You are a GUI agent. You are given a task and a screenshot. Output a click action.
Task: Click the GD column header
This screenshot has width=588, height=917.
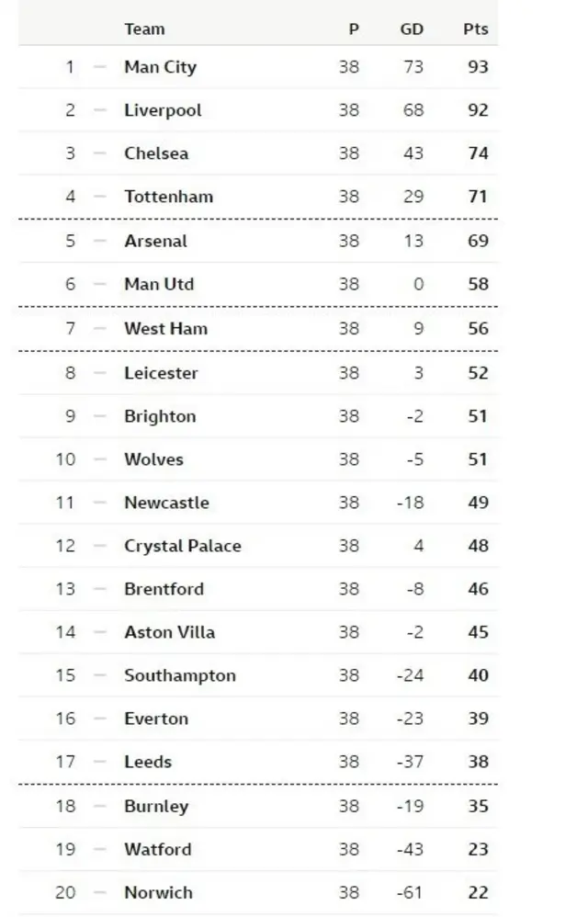tap(412, 29)
